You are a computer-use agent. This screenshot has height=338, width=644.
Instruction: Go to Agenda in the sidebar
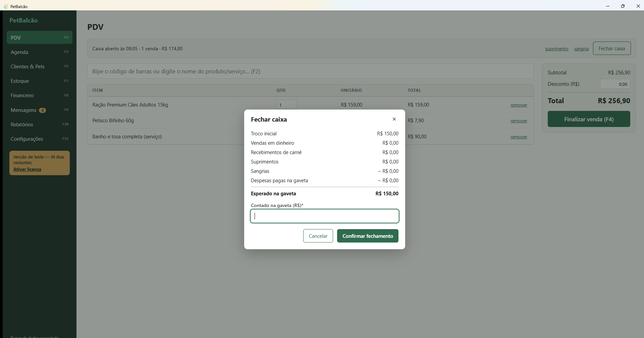click(40, 52)
